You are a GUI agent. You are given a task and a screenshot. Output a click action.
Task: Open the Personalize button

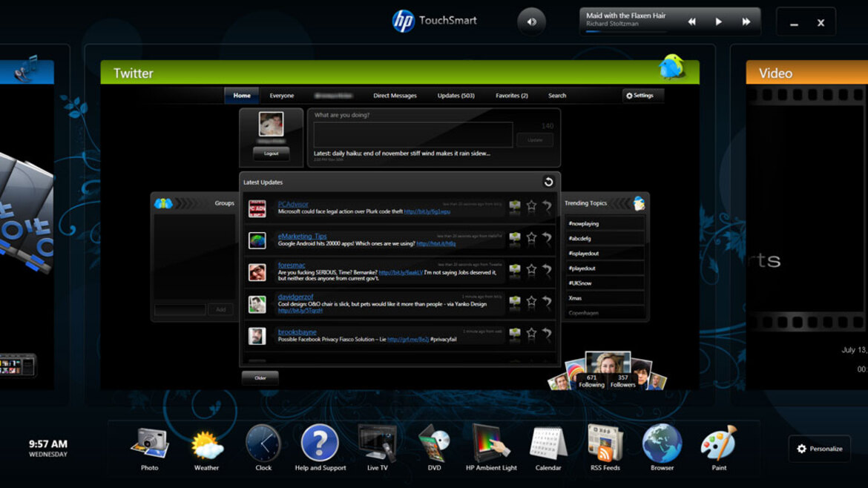[820, 449]
